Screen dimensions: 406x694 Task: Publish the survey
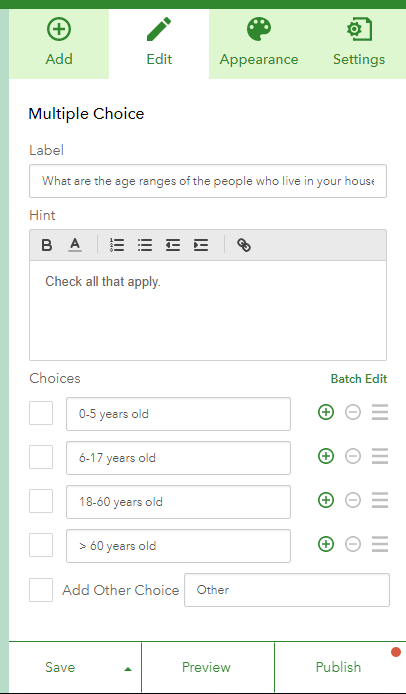340,667
